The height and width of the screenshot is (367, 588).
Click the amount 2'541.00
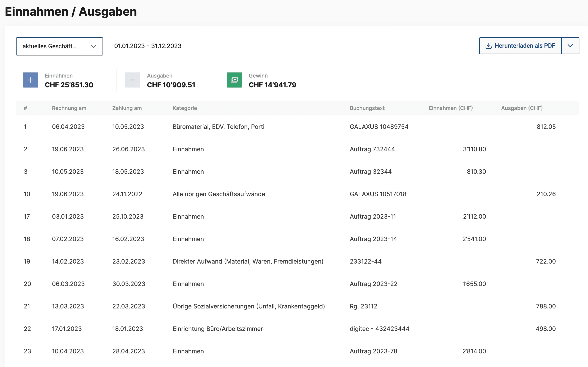tap(474, 239)
